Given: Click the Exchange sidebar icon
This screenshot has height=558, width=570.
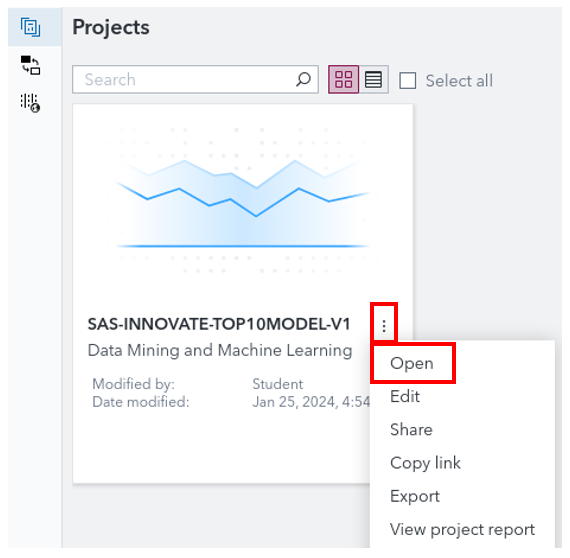Looking at the screenshot, I should click(x=31, y=65).
